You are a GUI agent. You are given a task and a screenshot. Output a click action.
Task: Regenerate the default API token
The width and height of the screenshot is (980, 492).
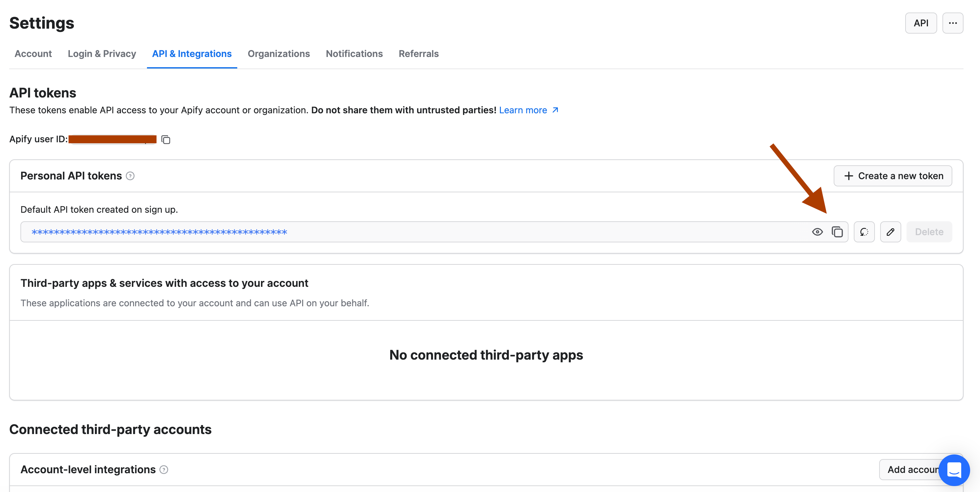pos(864,232)
